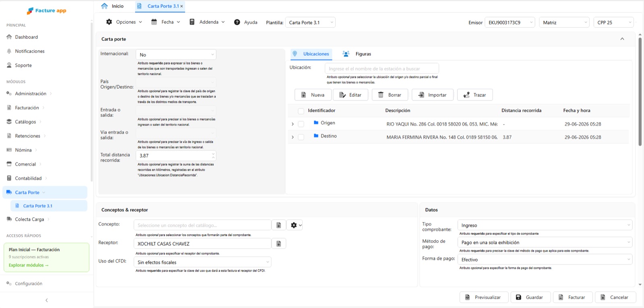The width and height of the screenshot is (644, 308).
Task: Open the Inicio home tab
Action: [112, 6]
